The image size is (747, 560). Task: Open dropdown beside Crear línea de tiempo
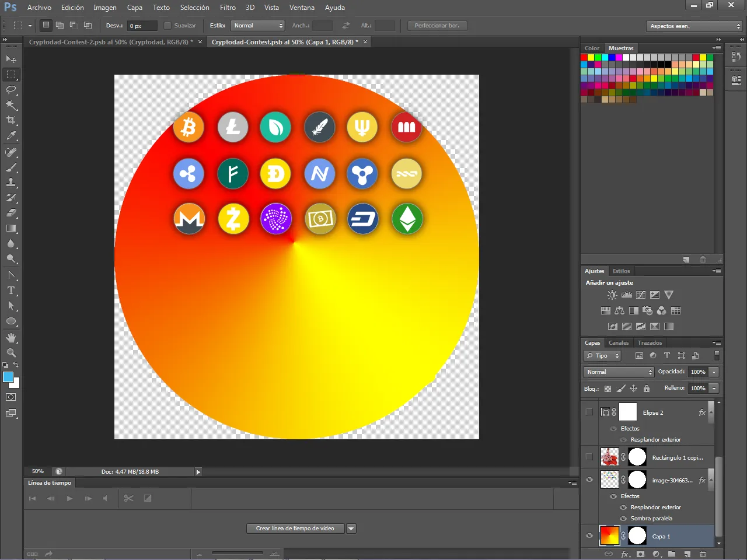coord(351,528)
